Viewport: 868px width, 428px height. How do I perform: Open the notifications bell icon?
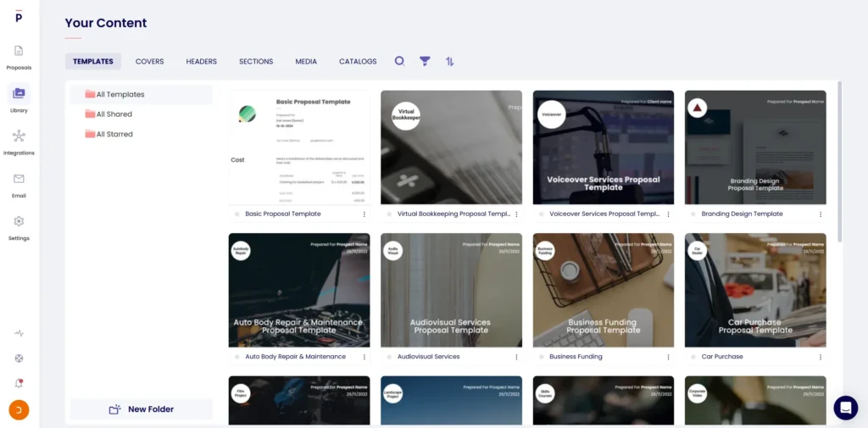pyautogui.click(x=19, y=383)
